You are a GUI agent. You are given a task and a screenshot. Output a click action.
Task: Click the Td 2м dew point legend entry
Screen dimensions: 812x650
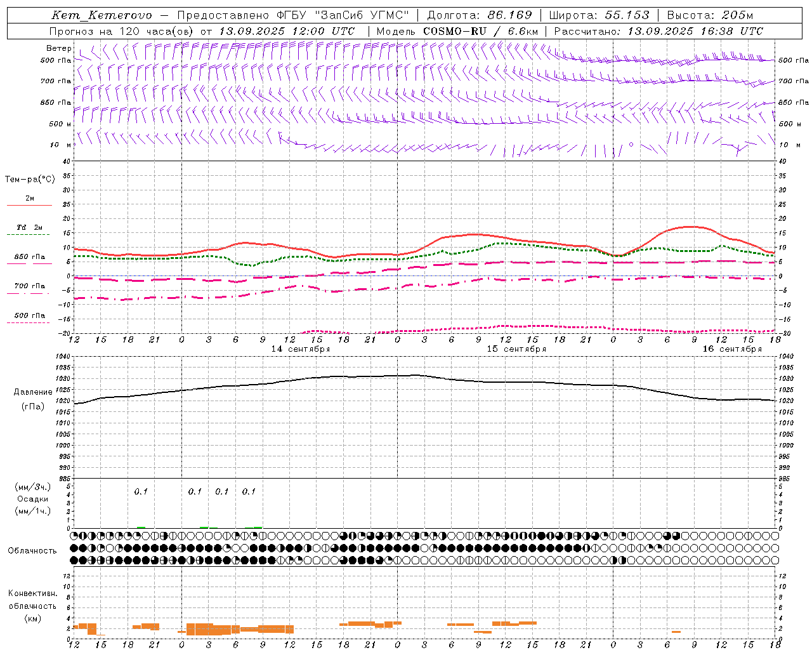30,227
